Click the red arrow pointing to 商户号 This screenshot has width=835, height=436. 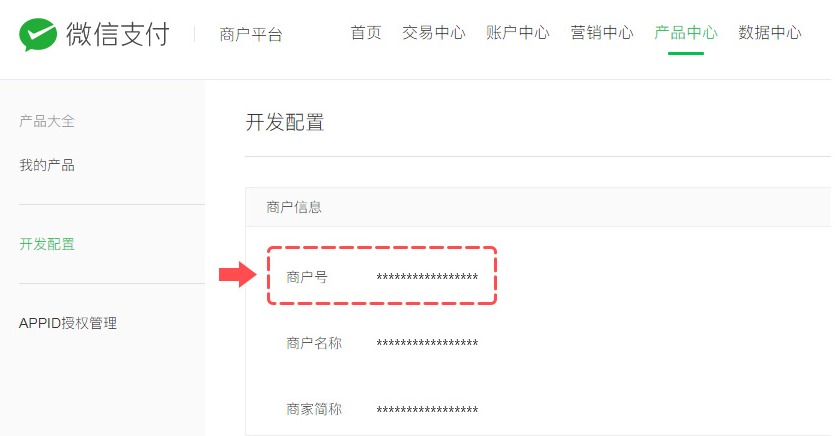coord(238,275)
